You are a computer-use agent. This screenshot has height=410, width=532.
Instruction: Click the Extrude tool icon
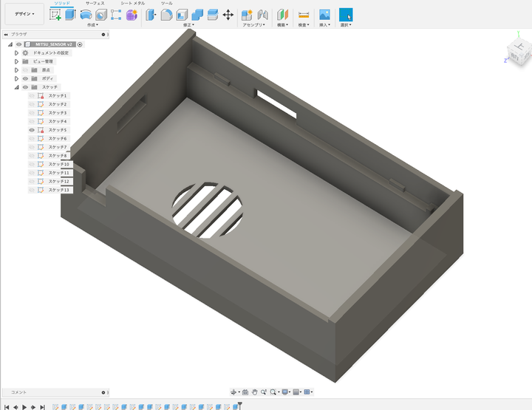pyautogui.click(x=70, y=14)
